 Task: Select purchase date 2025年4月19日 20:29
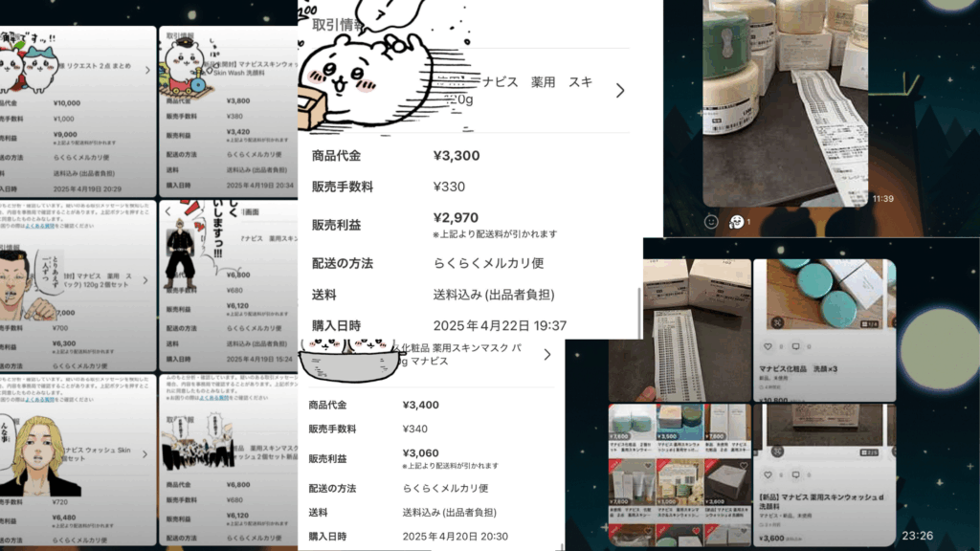tap(87, 188)
